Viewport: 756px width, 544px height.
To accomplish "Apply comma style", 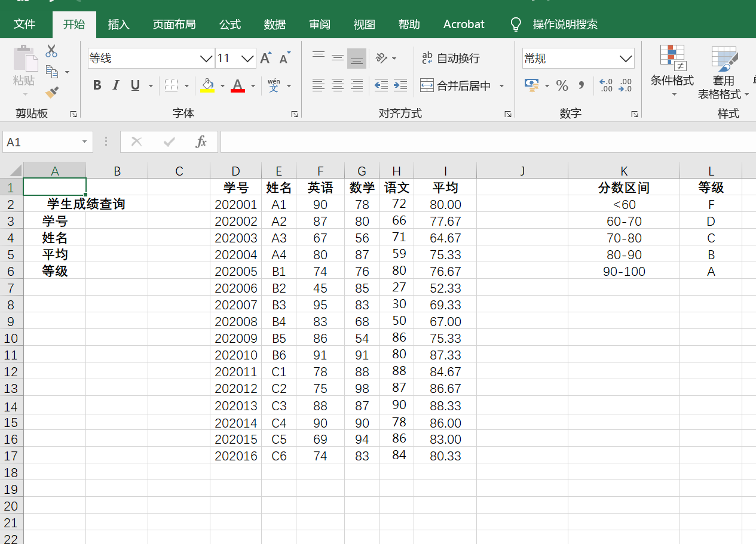I will coord(581,85).
